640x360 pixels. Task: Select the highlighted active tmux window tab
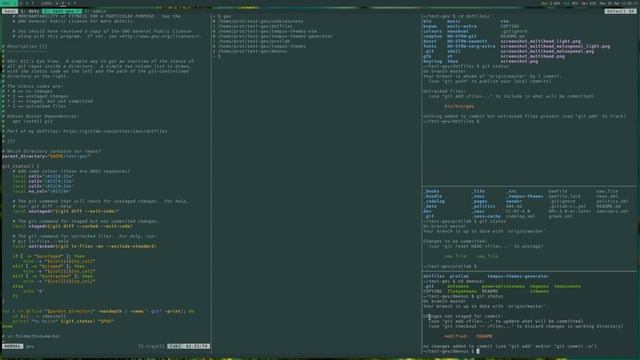point(62,11)
